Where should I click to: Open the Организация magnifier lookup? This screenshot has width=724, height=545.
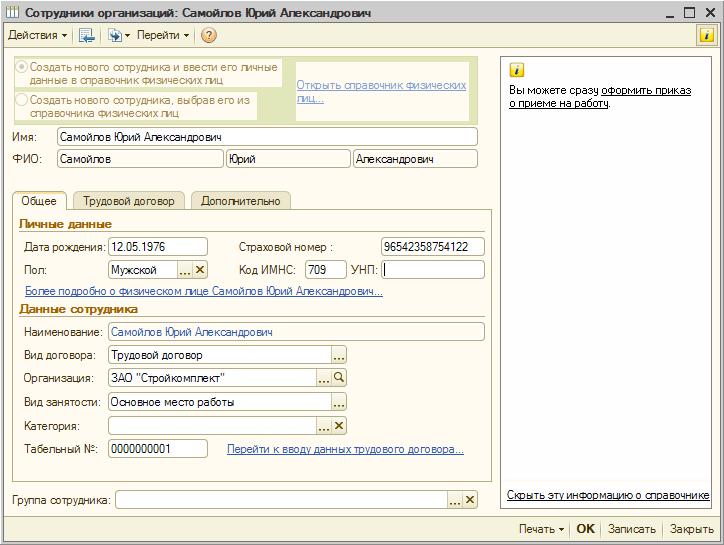[x=339, y=378]
